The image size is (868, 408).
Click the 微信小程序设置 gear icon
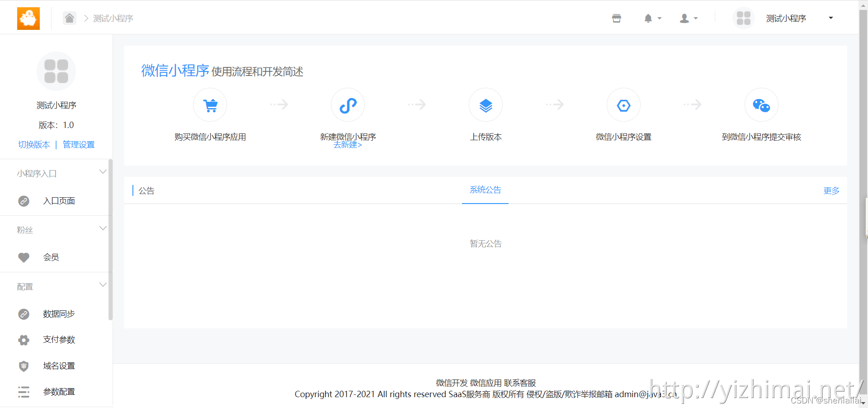[623, 104]
